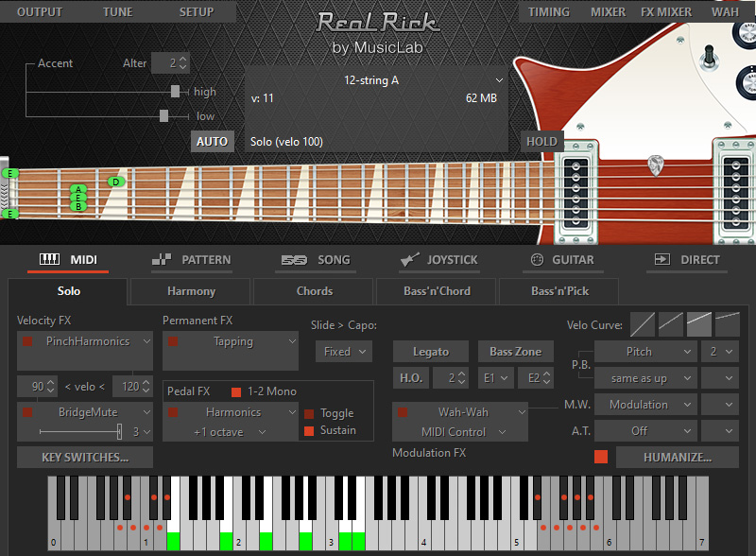Viewport: 756px width, 556px height.
Task: Toggle the PinchHarmonics red enable box
Action: click(28, 341)
